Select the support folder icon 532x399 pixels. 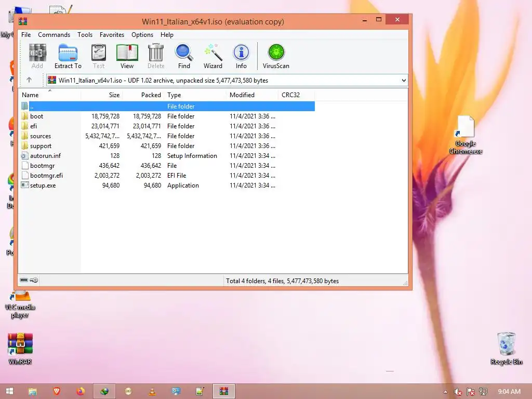(x=25, y=145)
